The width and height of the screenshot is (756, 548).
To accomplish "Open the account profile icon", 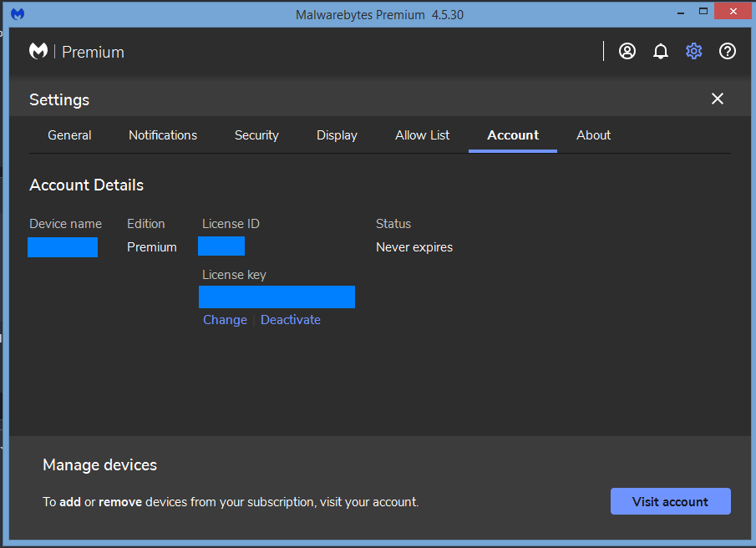I will pos(627,51).
